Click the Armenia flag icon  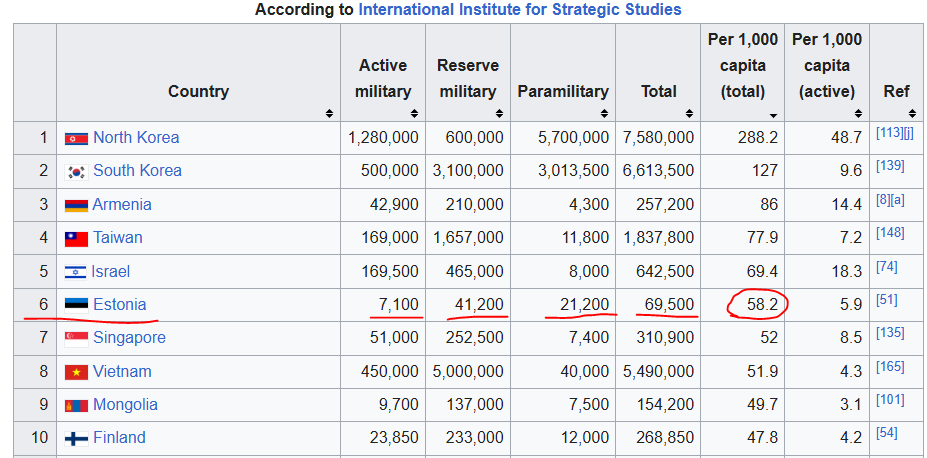(x=76, y=205)
